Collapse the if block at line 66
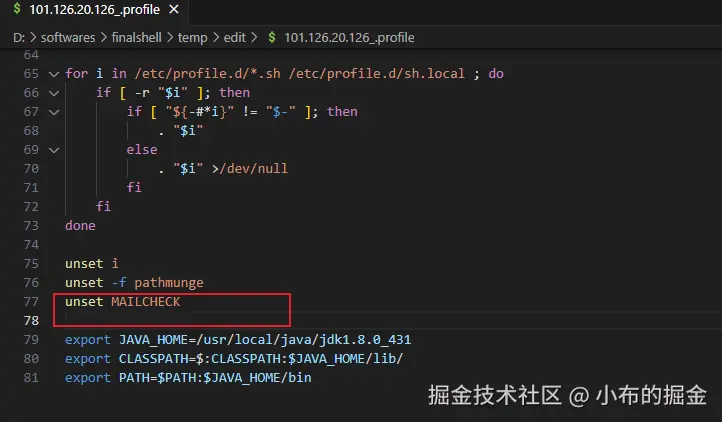The width and height of the screenshot is (722, 422). pyautogui.click(x=54, y=93)
